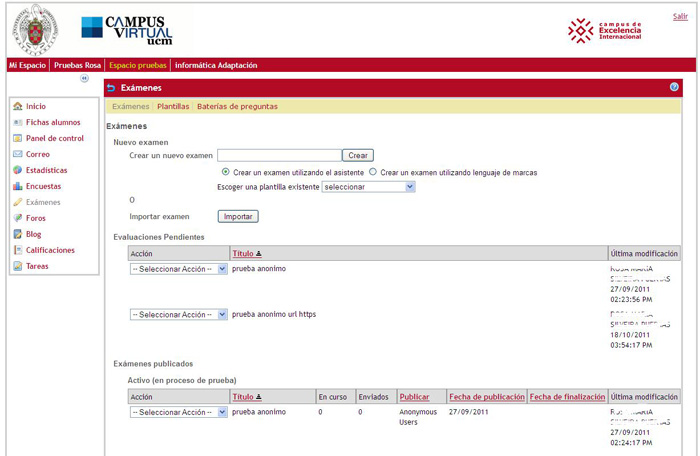This screenshot has height=456, width=700.
Task: Sort by Fecha de finalización header
Action: tap(567, 397)
